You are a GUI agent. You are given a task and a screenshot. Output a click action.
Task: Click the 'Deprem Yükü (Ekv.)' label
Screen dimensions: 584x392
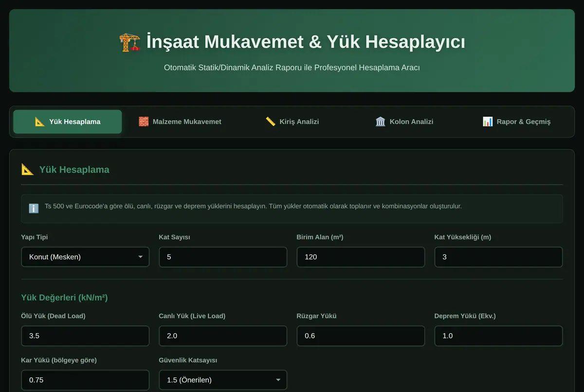(x=465, y=316)
